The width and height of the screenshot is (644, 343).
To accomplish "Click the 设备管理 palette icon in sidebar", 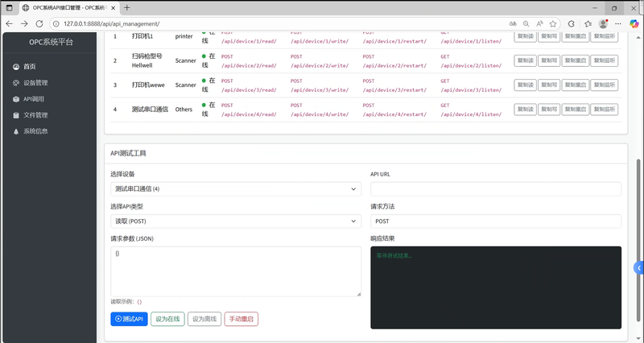I will [16, 82].
